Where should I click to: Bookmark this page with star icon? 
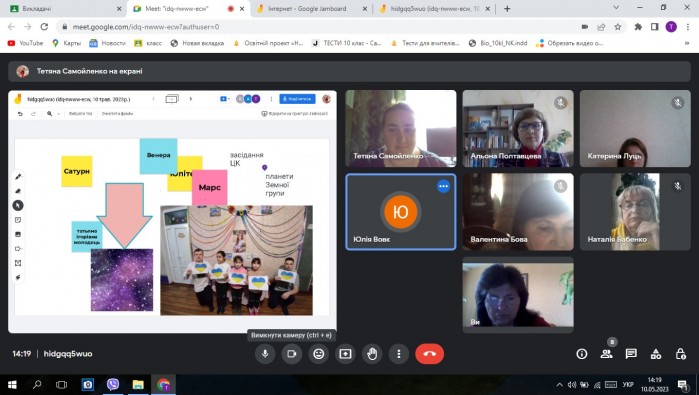617,27
